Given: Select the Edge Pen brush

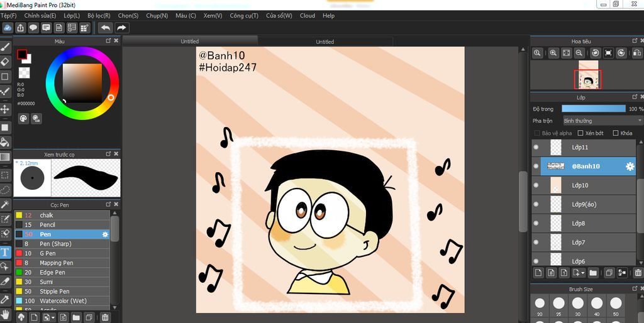Looking at the screenshot, I should [x=62, y=273].
